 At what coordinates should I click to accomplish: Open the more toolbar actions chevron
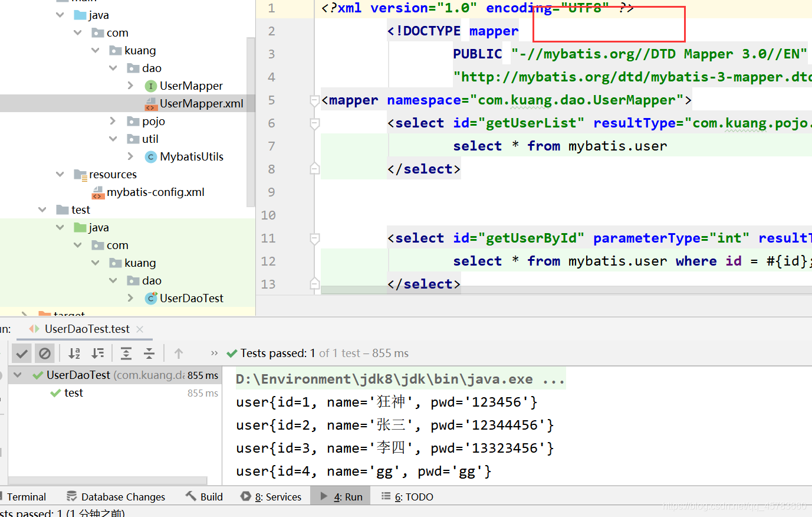tap(214, 354)
